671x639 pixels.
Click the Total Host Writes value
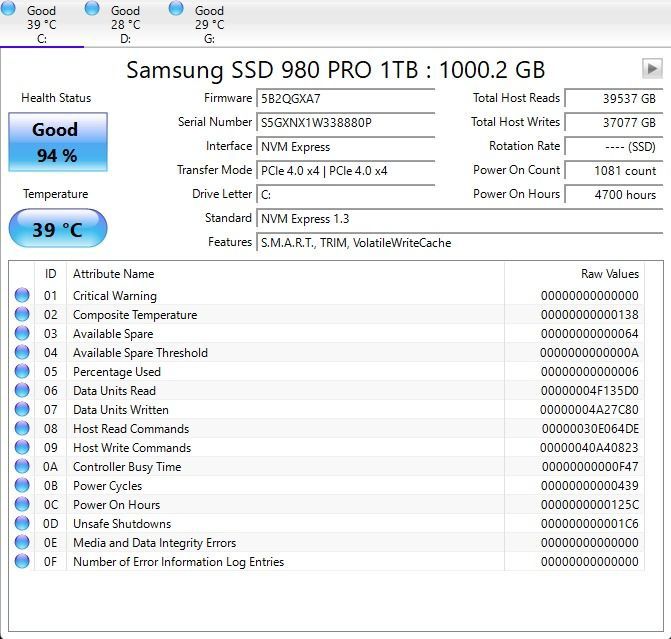point(614,122)
